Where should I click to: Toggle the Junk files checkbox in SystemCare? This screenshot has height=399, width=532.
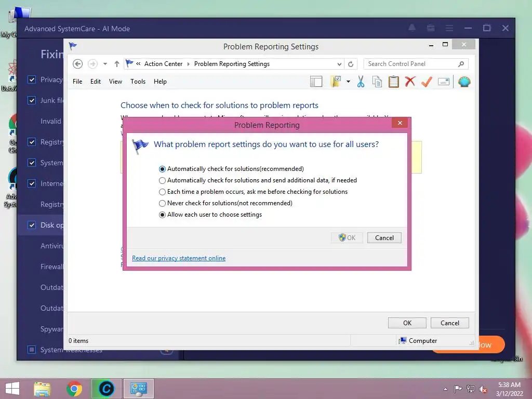coord(32,100)
